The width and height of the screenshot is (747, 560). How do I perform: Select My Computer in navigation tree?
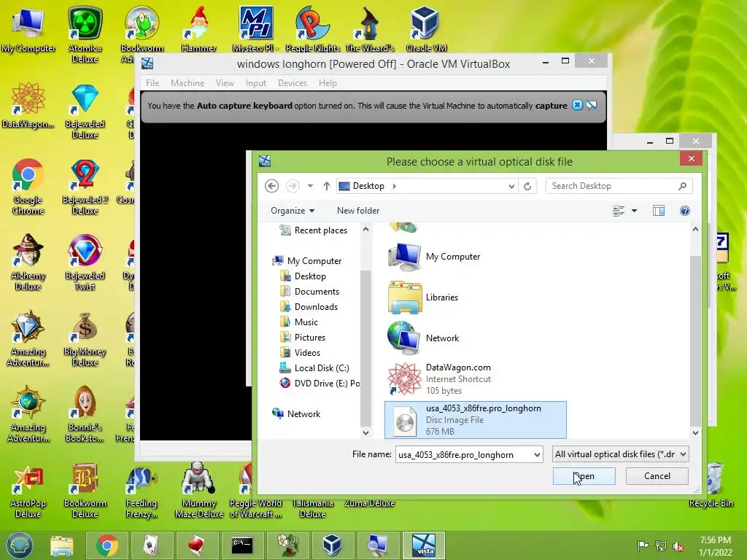(x=306, y=261)
